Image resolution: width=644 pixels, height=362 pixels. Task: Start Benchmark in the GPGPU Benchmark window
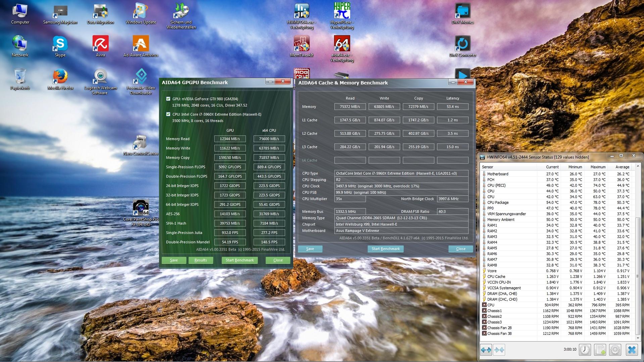[x=240, y=260]
